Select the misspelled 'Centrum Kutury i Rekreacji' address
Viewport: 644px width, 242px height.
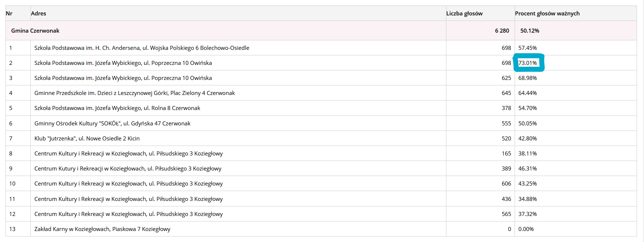tap(128, 169)
